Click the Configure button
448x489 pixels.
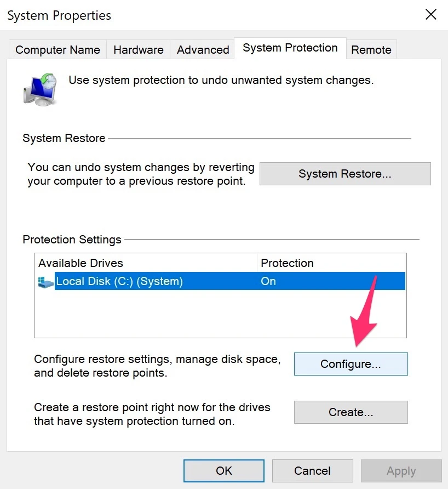click(x=351, y=364)
